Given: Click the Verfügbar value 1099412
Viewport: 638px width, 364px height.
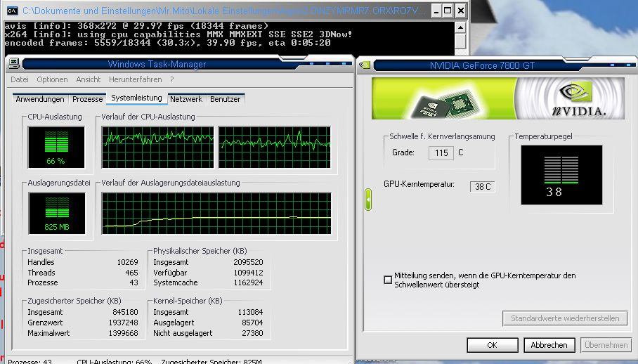Looking at the screenshot, I should coord(248,273).
